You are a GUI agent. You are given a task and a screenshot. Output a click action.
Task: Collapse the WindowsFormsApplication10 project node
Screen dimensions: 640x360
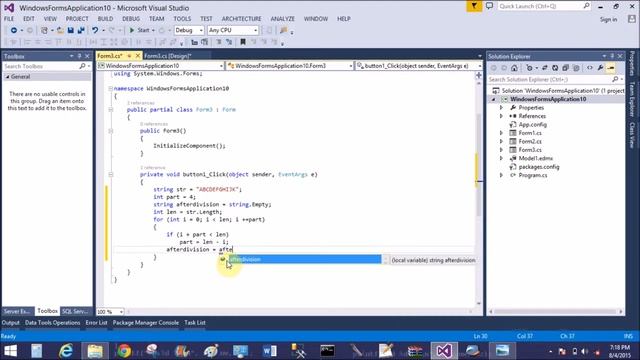[x=493, y=99]
